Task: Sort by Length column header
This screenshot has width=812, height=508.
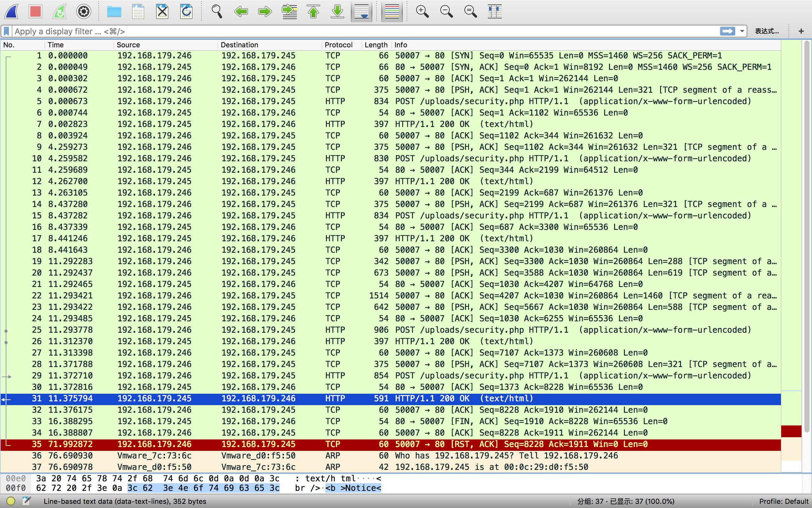Action: click(377, 45)
